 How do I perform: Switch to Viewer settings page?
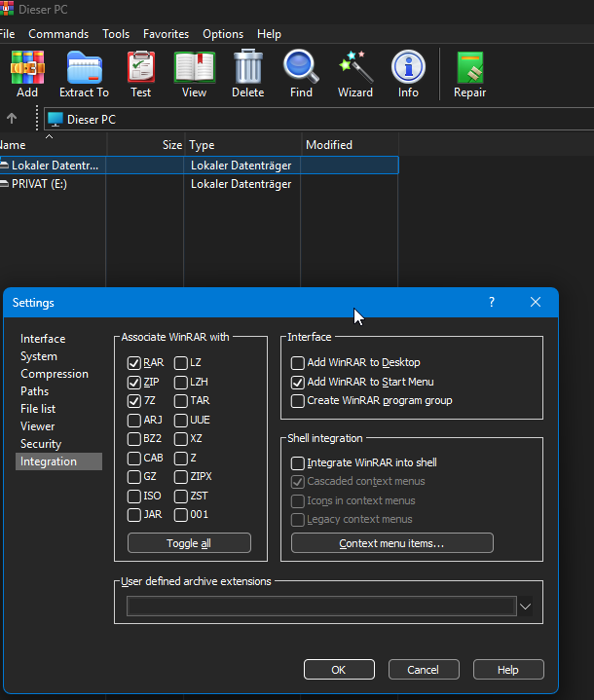38,426
